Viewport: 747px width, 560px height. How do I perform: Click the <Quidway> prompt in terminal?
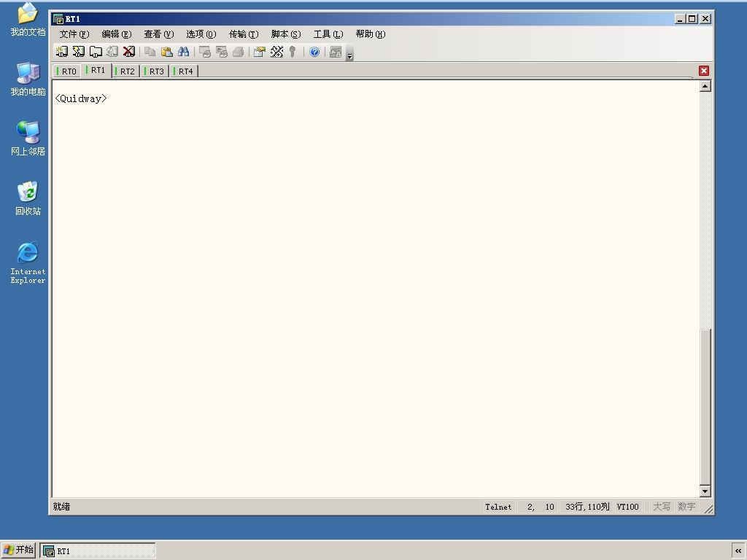[x=81, y=98]
